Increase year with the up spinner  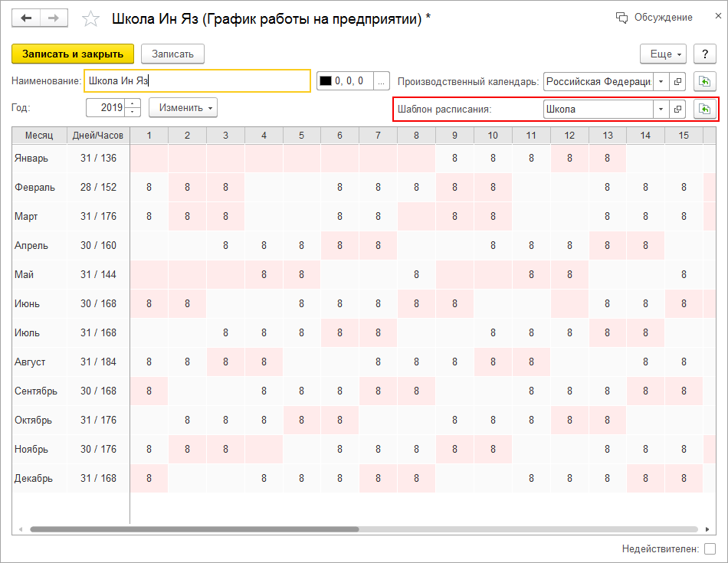(x=133, y=103)
